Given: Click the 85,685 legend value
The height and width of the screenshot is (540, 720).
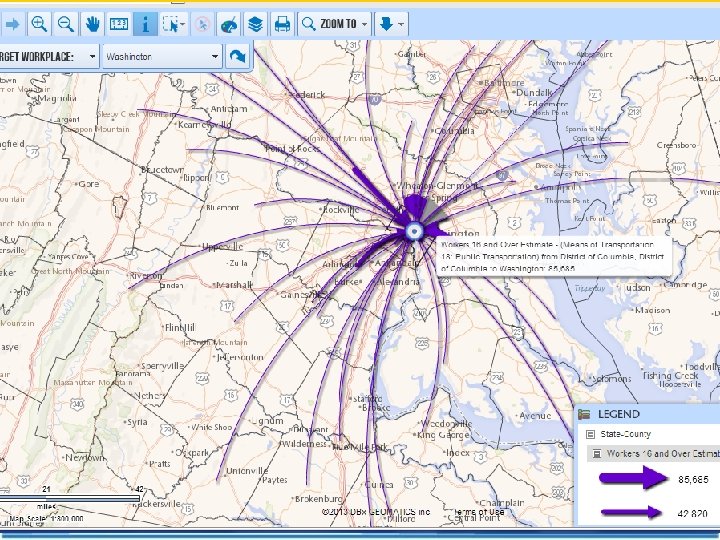Looking at the screenshot, I should coord(693,479).
